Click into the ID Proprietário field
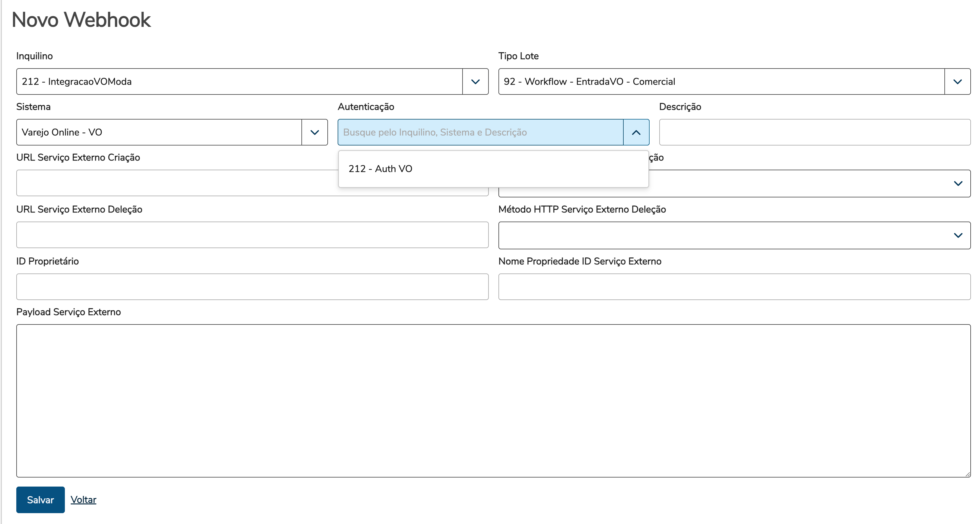 point(252,286)
